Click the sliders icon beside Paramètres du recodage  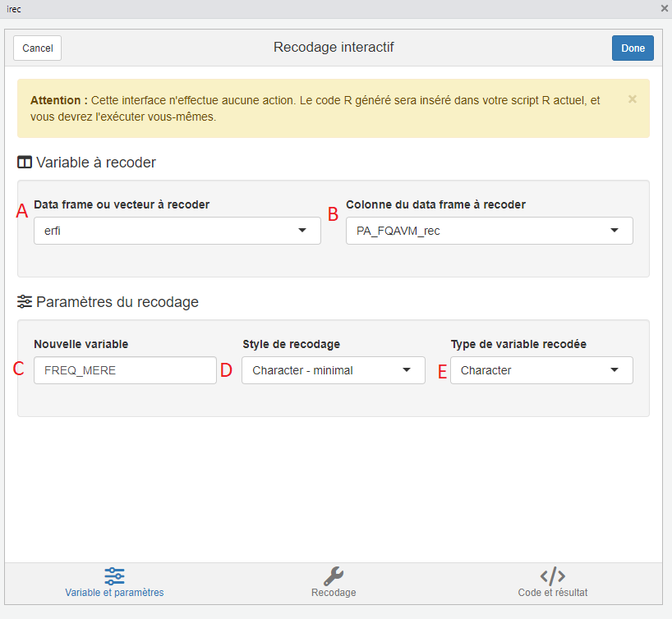tap(25, 302)
